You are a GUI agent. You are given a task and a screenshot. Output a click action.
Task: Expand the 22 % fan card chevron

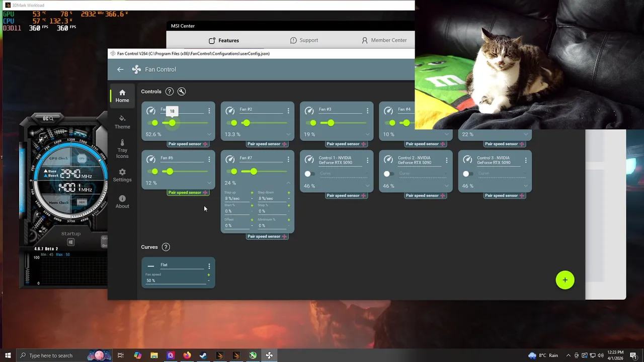pyautogui.click(x=526, y=134)
